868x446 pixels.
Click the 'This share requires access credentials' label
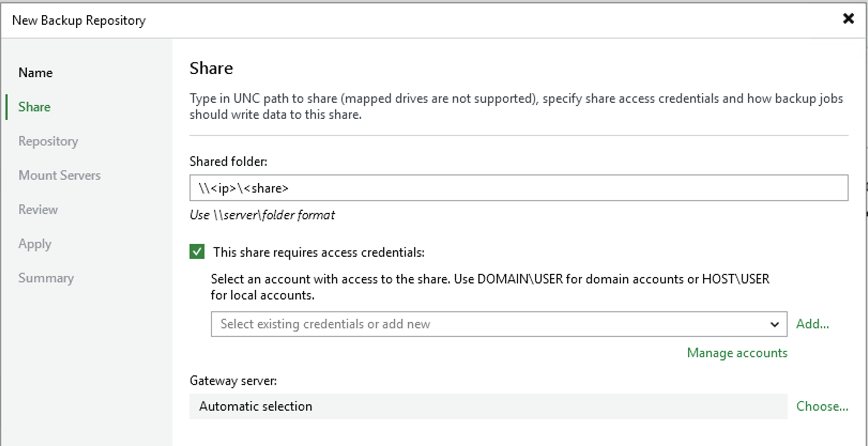318,252
